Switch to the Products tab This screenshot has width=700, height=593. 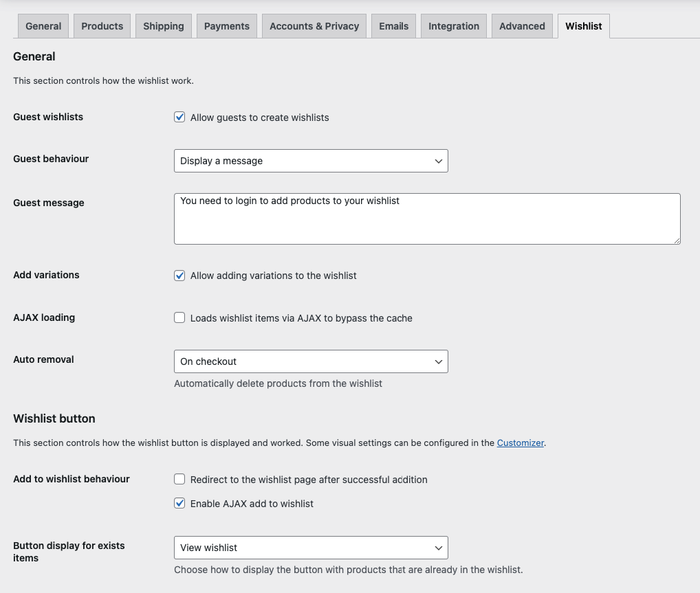click(102, 26)
